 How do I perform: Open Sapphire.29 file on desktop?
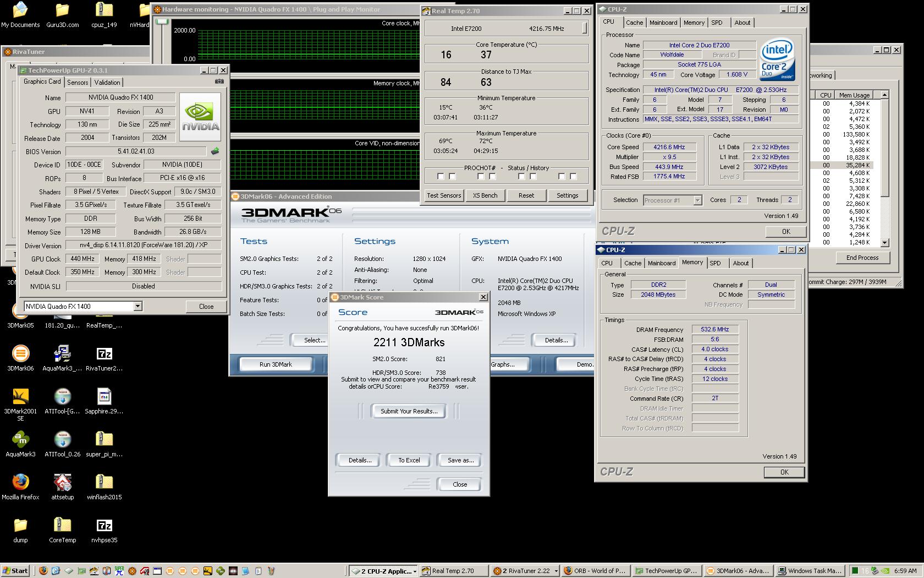tap(104, 401)
